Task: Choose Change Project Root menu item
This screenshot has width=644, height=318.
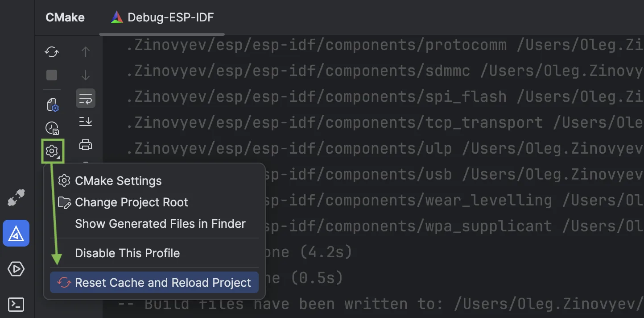Action: (131, 202)
